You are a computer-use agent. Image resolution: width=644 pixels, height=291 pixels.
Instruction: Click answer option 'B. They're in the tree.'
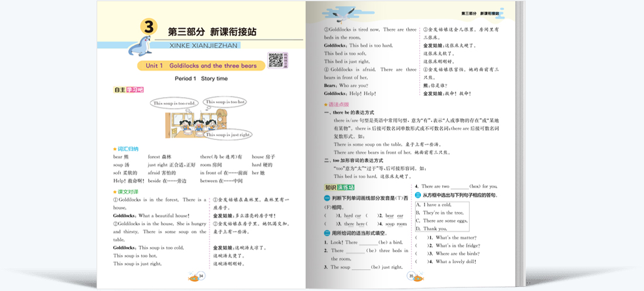(440, 213)
